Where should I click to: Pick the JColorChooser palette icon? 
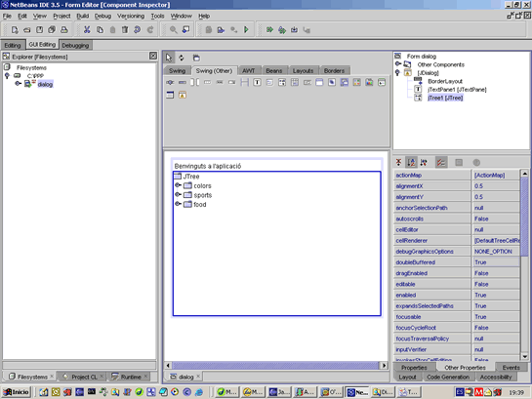[x=356, y=82]
